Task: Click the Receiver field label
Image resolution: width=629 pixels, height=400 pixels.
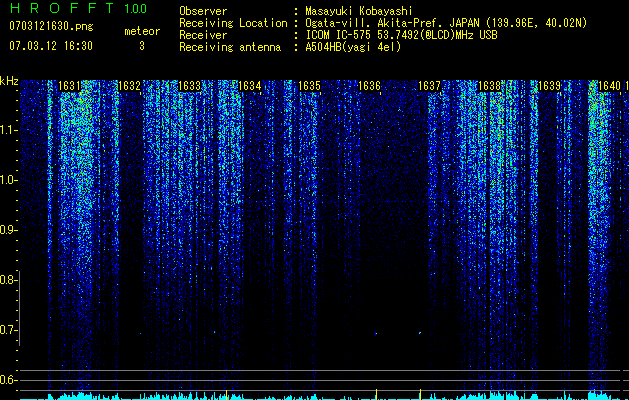Action: (x=203, y=35)
